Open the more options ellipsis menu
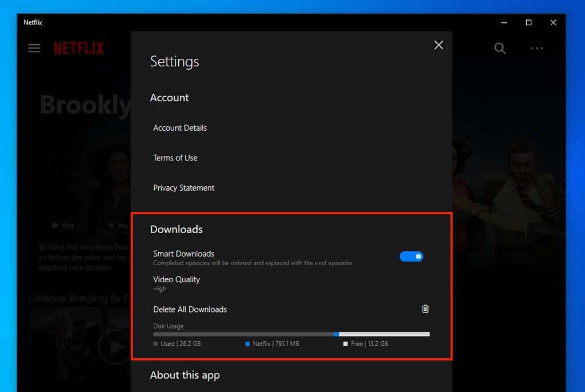 [536, 49]
